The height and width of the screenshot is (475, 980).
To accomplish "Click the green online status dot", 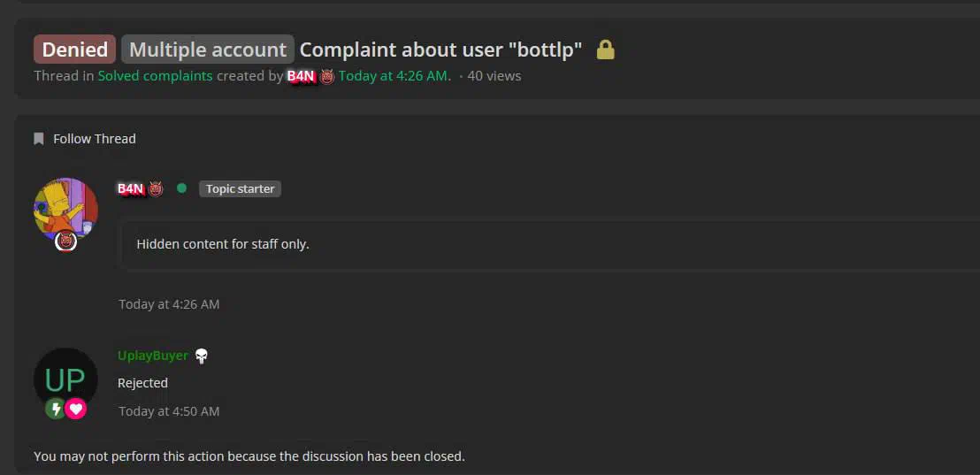I will coord(181,188).
